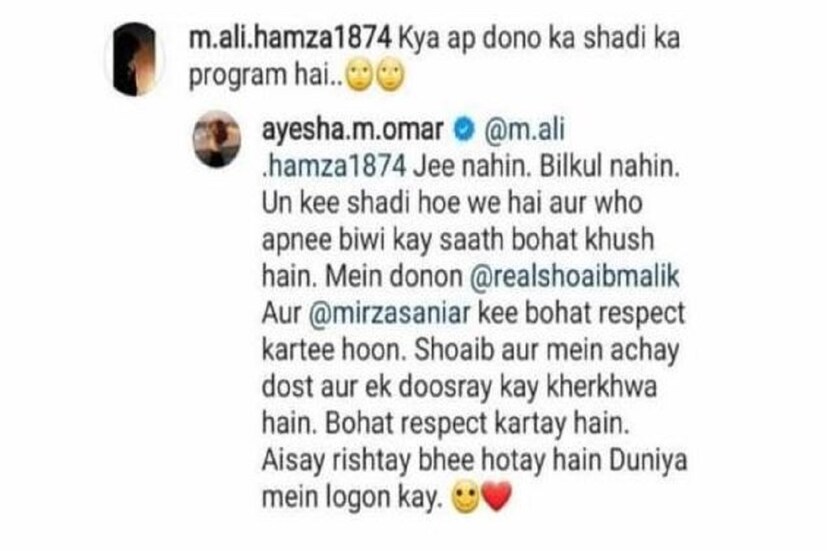The image size is (827, 551).
Task: Click the sentence "Bohat respect kartay hain."
Action: (477, 424)
